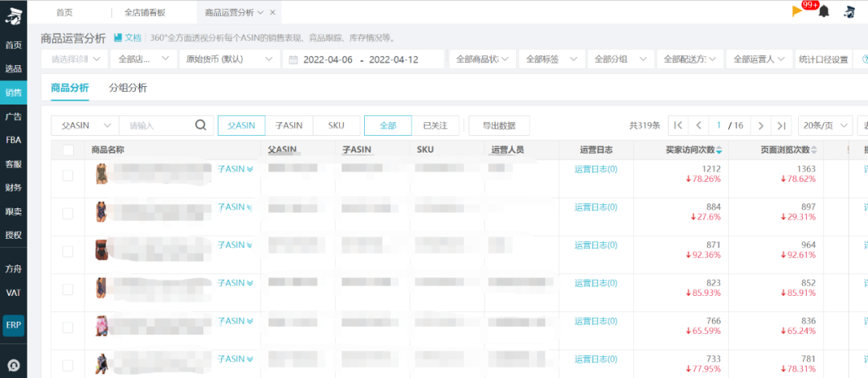Select the 子ASIN view toggle button

[x=289, y=125]
